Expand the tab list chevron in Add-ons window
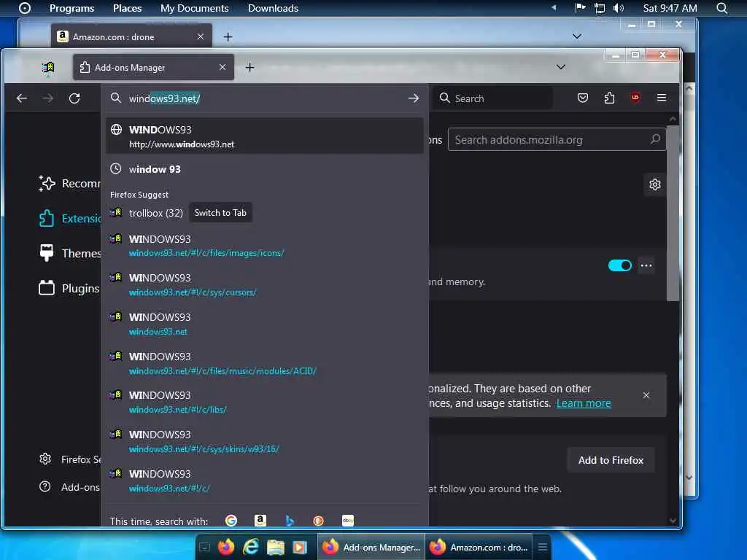 pos(561,67)
